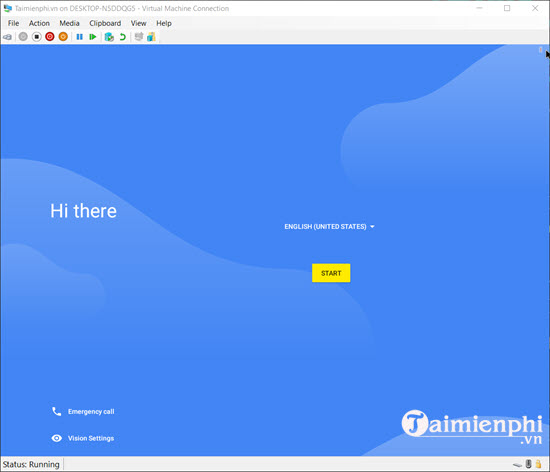Open the Media menu
The height and width of the screenshot is (472, 550).
69,23
